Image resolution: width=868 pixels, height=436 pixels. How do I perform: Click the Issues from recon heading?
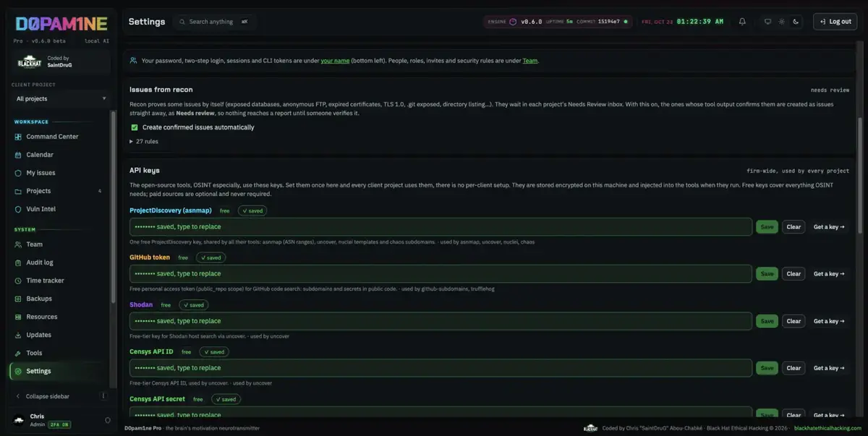(x=161, y=90)
